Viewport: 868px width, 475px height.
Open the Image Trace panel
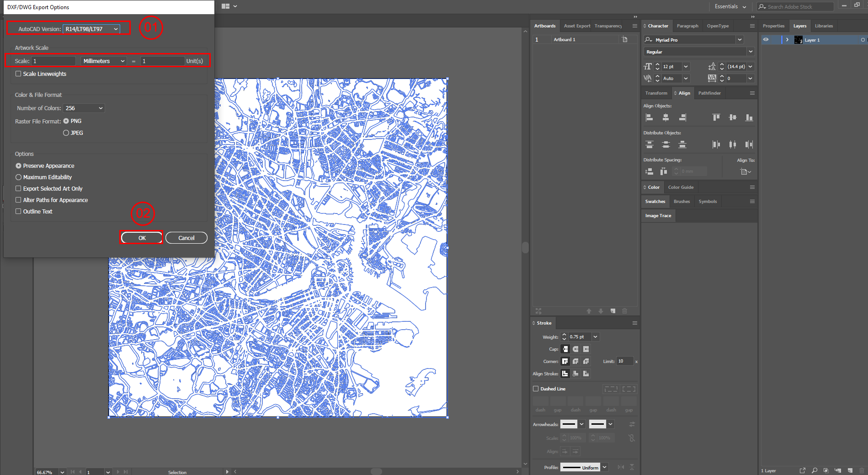click(658, 215)
